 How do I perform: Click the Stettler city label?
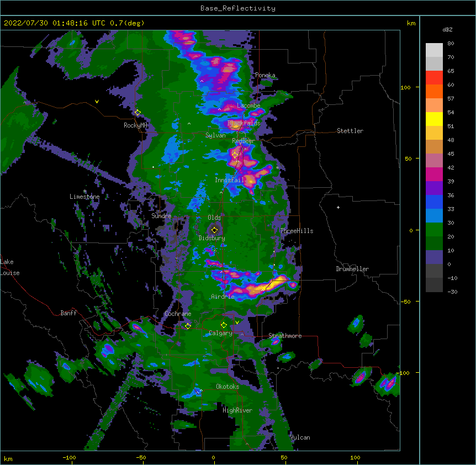point(350,131)
